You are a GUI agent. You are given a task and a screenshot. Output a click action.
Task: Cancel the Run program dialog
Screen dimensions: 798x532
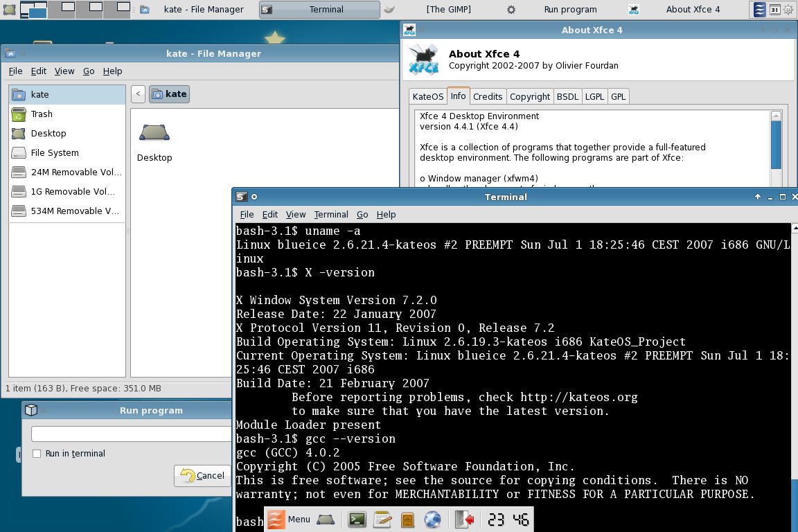coord(202,475)
